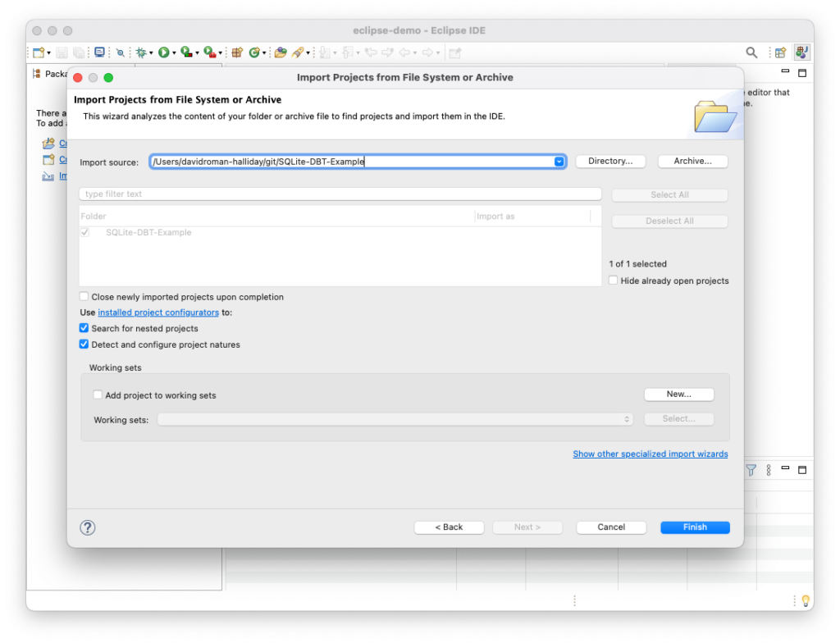Click the dialog help question mark icon
This screenshot has width=840, height=643.
coord(88,528)
